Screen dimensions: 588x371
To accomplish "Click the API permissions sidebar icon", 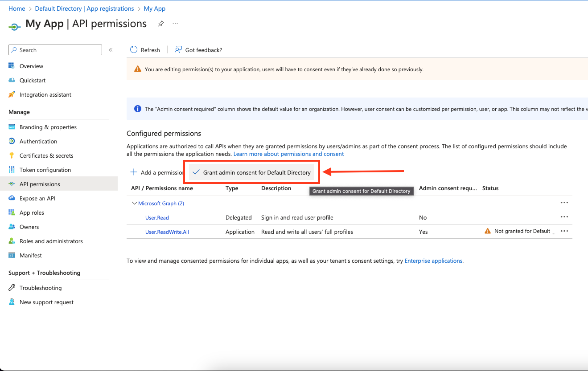I will click(12, 184).
